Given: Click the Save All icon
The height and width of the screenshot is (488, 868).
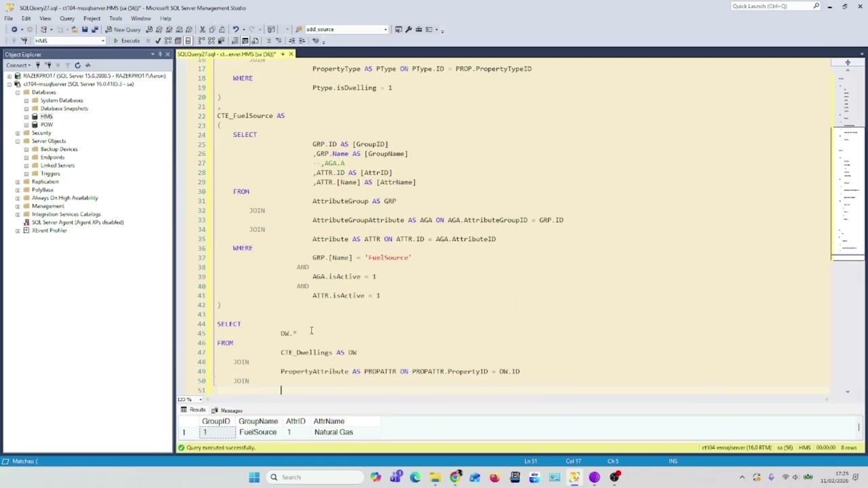Looking at the screenshot, I should point(94,30).
